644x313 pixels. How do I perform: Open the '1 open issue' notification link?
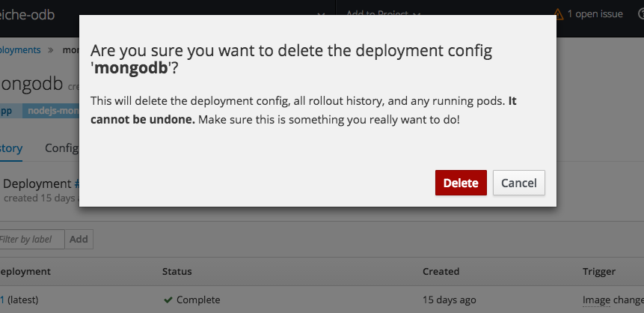[595, 13]
